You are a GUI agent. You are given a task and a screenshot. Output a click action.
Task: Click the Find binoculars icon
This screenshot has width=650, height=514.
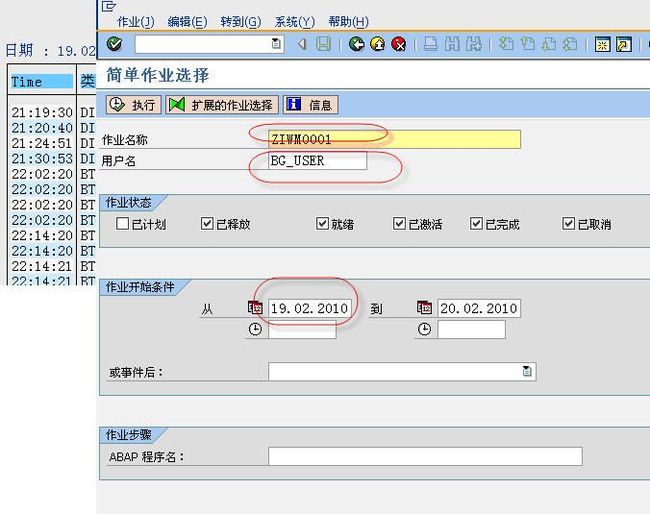click(452, 44)
